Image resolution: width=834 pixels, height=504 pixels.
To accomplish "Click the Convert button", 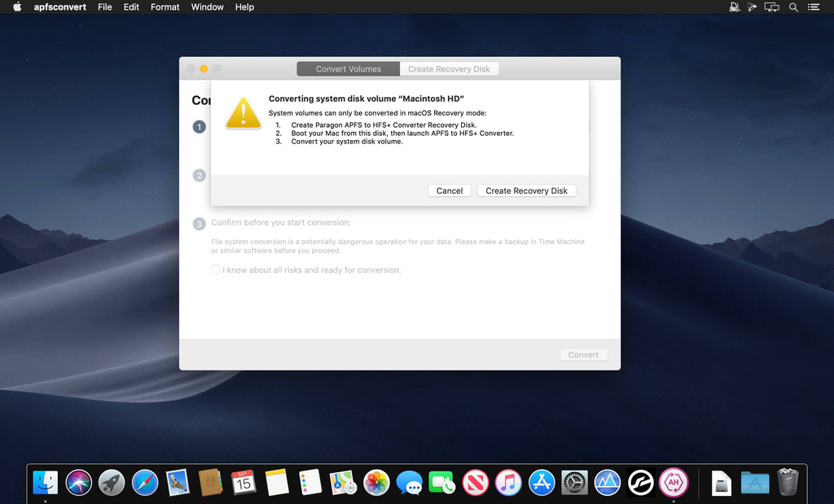I will point(583,355).
